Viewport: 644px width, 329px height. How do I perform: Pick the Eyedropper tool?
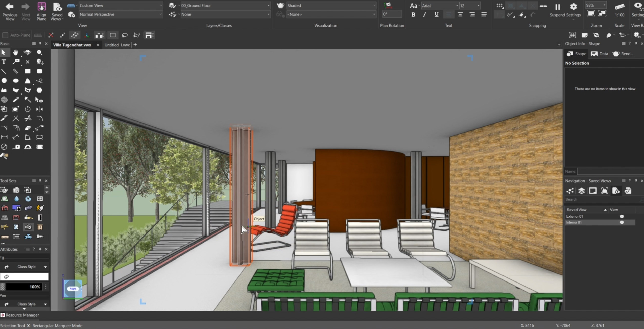point(16,100)
